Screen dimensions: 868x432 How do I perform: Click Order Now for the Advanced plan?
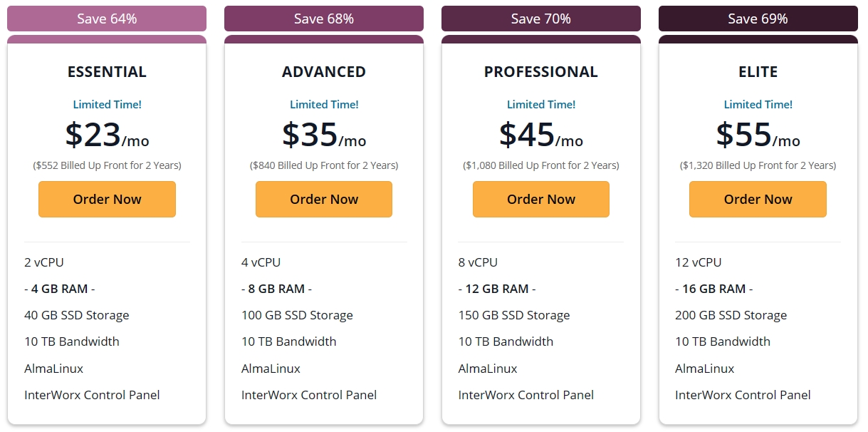click(324, 200)
